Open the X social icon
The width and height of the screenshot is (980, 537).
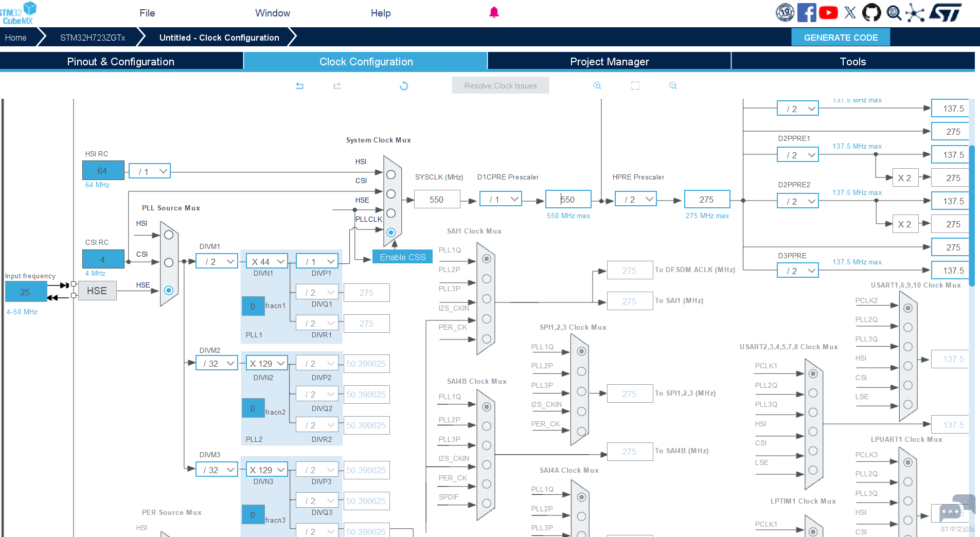pyautogui.click(x=850, y=12)
